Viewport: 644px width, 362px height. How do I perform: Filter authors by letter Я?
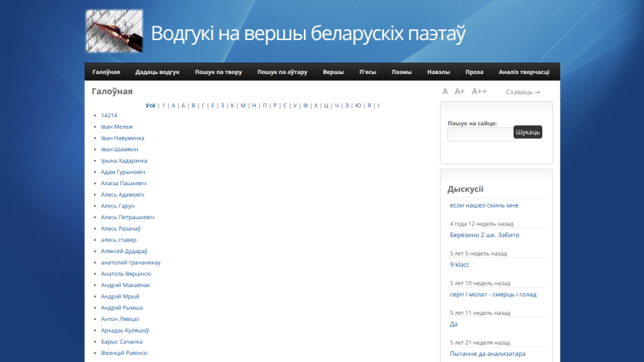point(369,106)
